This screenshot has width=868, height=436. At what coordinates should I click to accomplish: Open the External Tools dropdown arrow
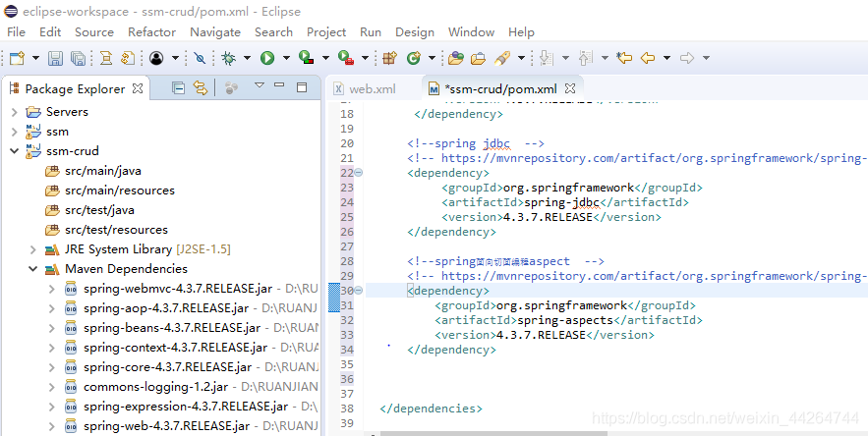pyautogui.click(x=365, y=58)
